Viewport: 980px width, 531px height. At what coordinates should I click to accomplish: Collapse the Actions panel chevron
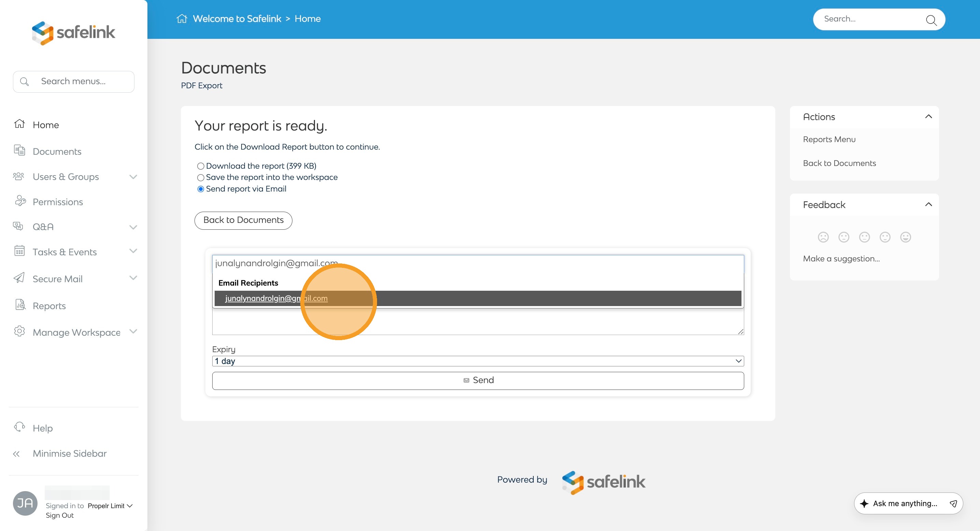coord(928,117)
